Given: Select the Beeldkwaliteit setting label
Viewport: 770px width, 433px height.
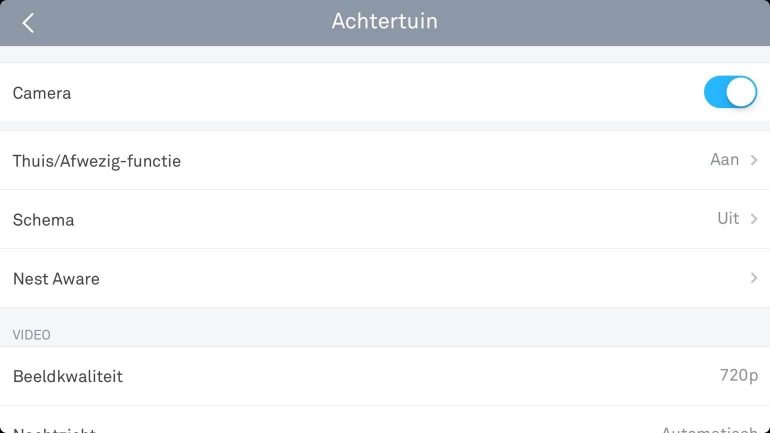Looking at the screenshot, I should pyautogui.click(x=68, y=376).
